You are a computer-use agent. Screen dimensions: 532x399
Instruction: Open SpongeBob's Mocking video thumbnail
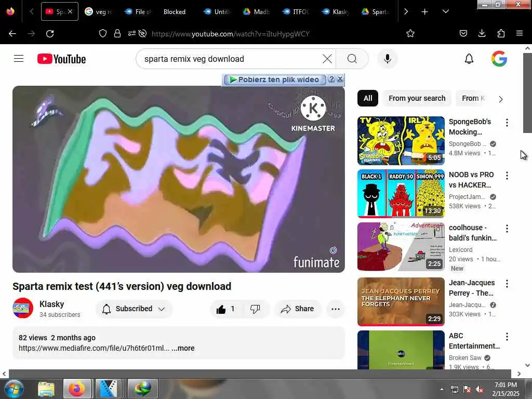coord(401,140)
